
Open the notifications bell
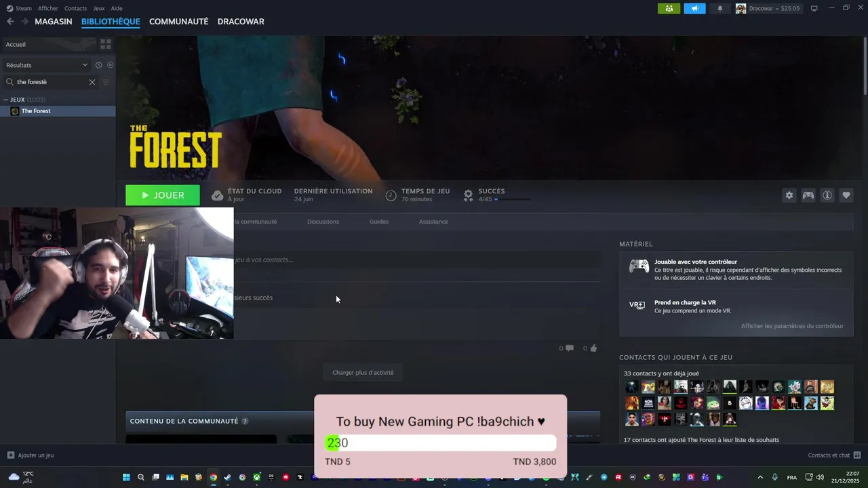pos(720,8)
